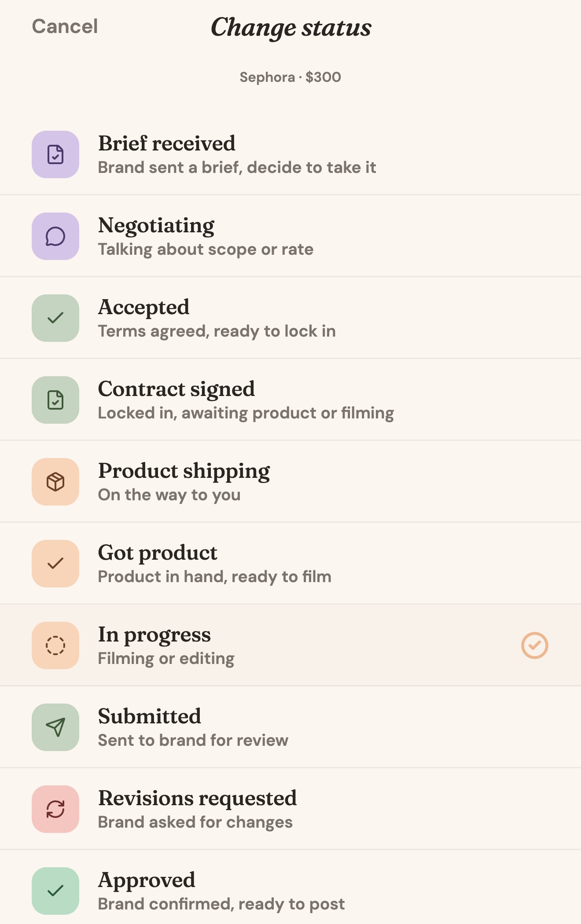Tap the Brief received document icon
The width and height of the screenshot is (581, 924).
click(55, 154)
